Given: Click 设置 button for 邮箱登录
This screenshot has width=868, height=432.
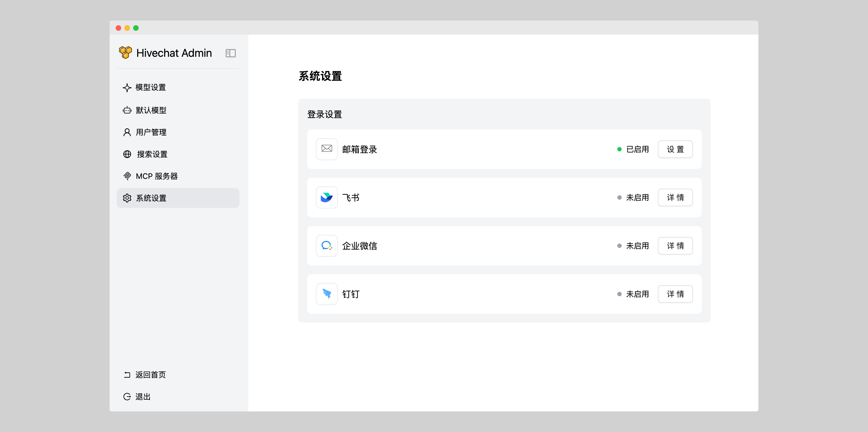Looking at the screenshot, I should point(675,149).
